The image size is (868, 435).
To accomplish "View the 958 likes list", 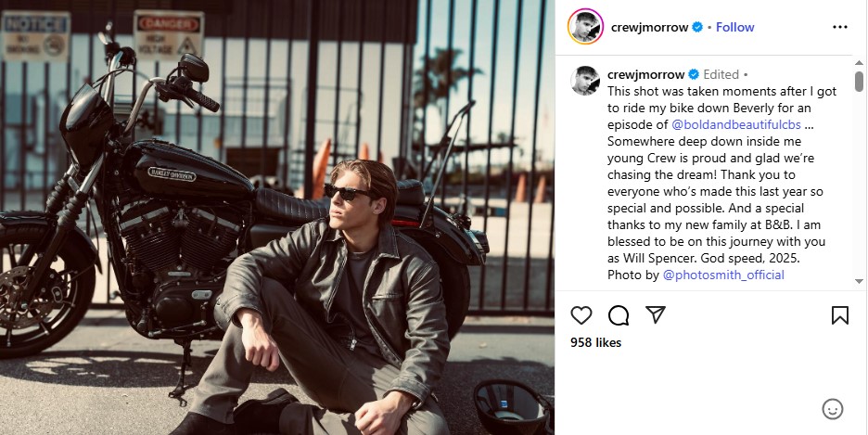I will coord(595,342).
